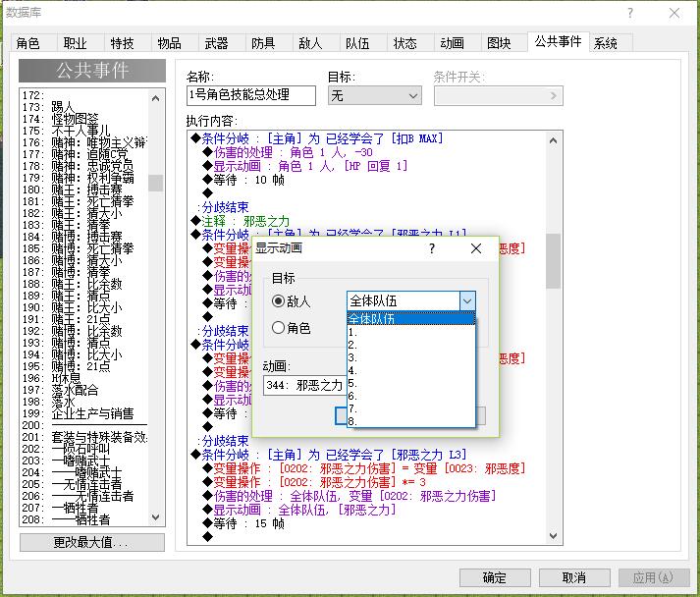Screen dimensions: 700x597
Task: Select event 199: 企业生产与销售
Action: 84,413
